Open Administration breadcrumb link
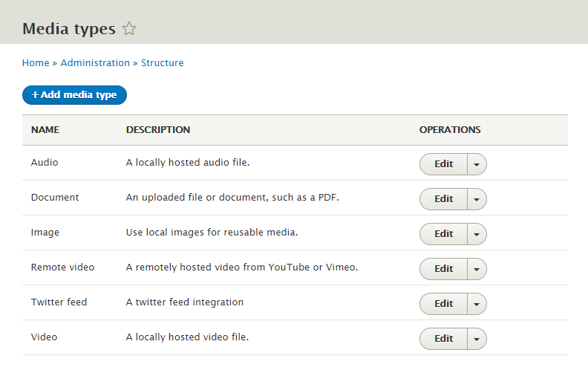Viewport: 588px width, 373px height. coord(95,62)
